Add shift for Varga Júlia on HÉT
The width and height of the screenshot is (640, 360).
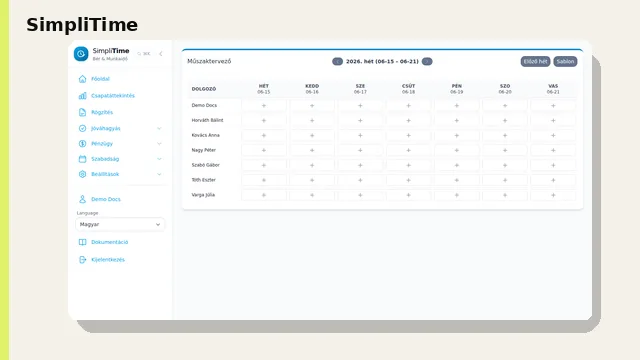264,195
